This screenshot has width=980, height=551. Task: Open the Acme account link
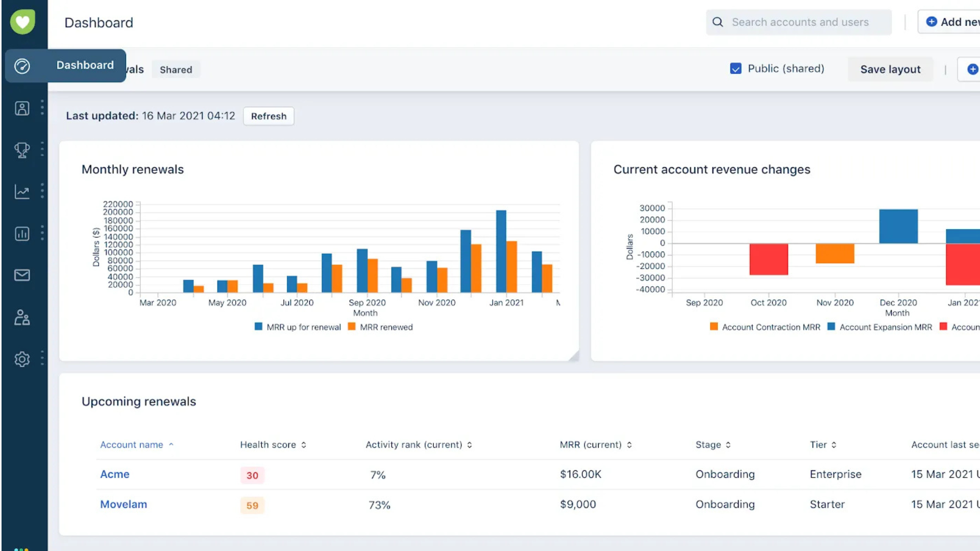pyautogui.click(x=115, y=474)
